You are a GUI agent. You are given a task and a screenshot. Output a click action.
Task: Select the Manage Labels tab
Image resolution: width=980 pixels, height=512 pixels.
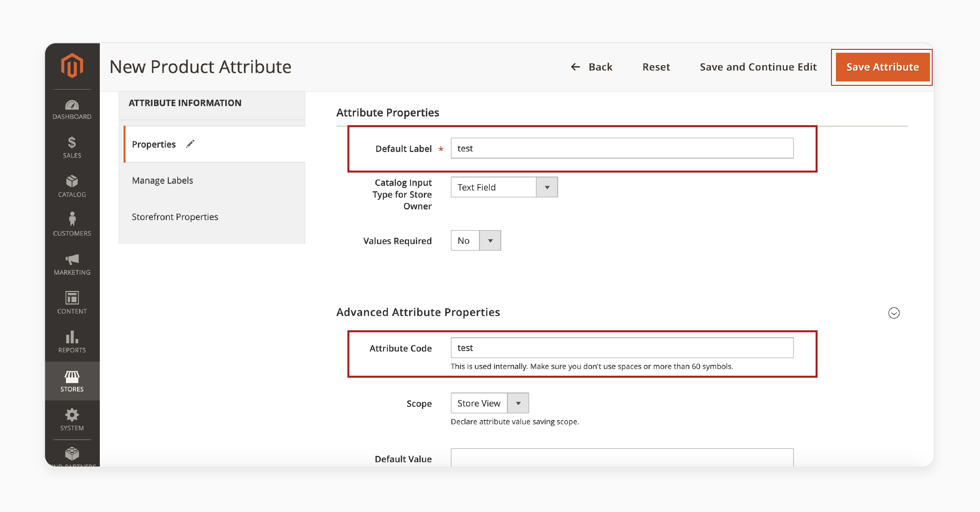[163, 180]
